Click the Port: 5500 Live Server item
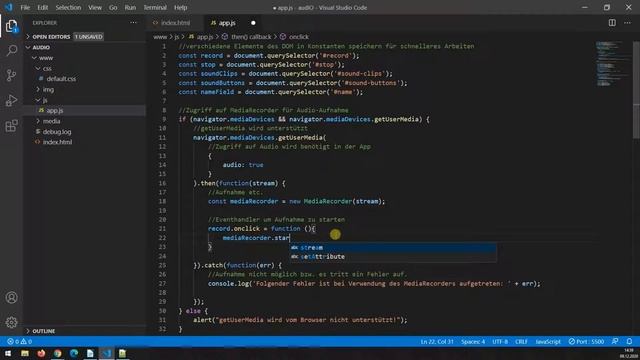Viewport: 640px width, 360px height. [586, 342]
